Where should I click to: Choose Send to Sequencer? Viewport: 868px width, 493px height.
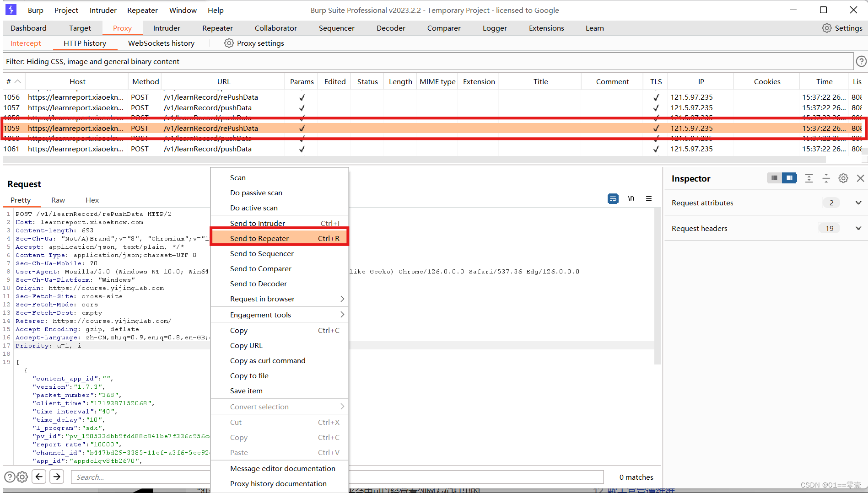coord(279,253)
